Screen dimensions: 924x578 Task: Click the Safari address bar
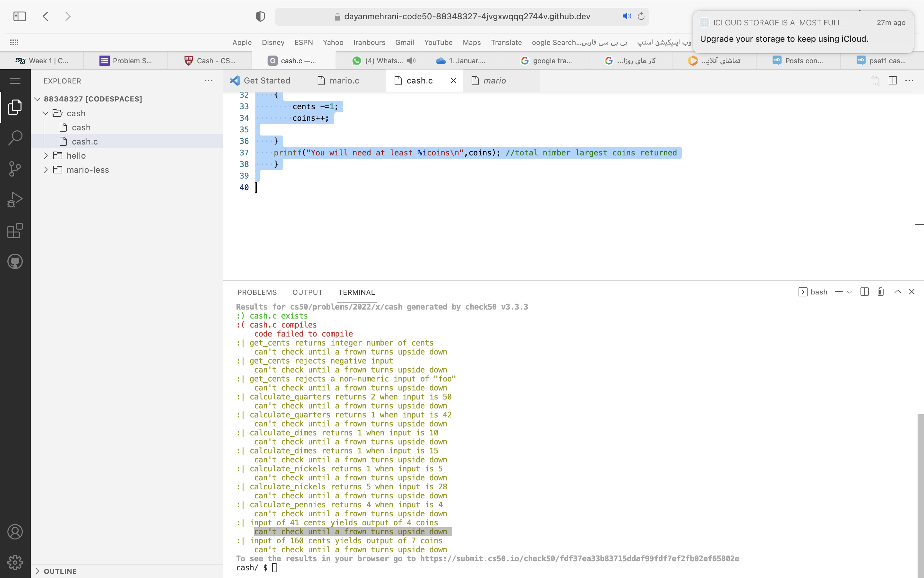[462, 16]
